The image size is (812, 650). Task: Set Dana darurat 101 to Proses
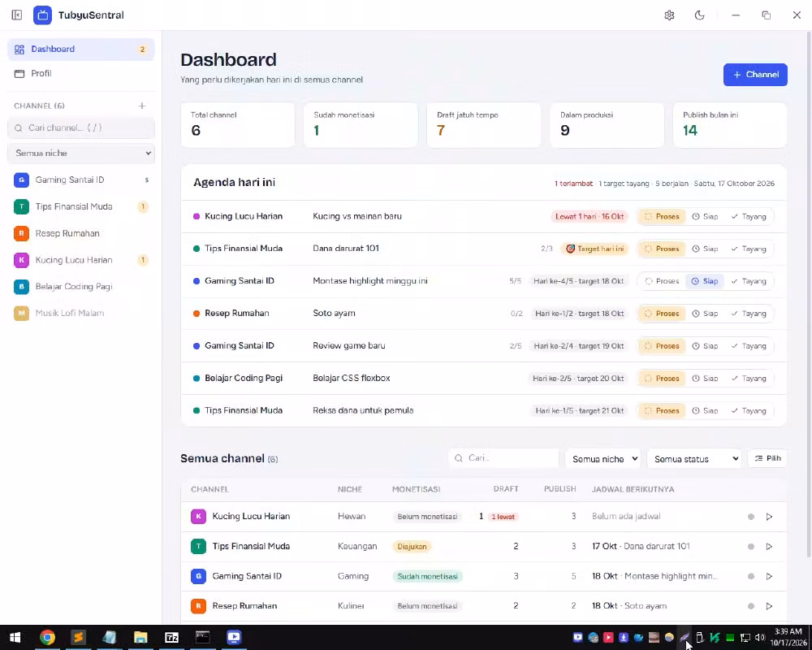click(662, 249)
